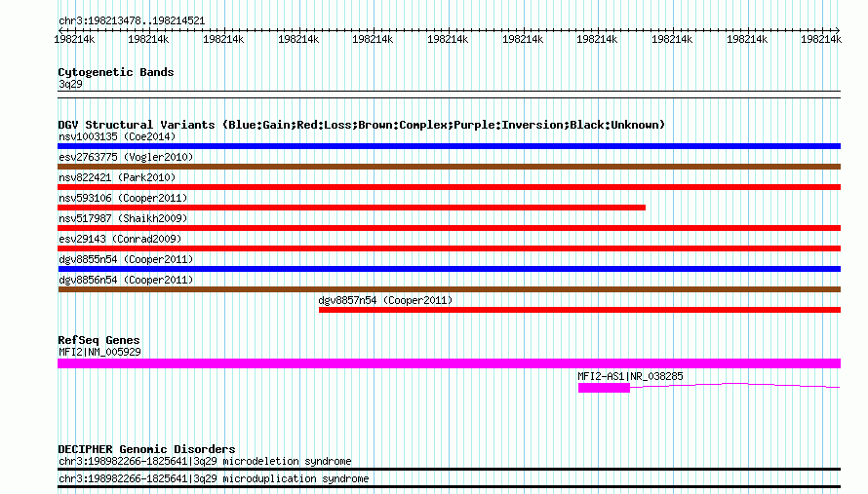Select the nsv593106 (Cooper2011) shorter red bar
This screenshot has height=494, width=868.
coord(351,208)
